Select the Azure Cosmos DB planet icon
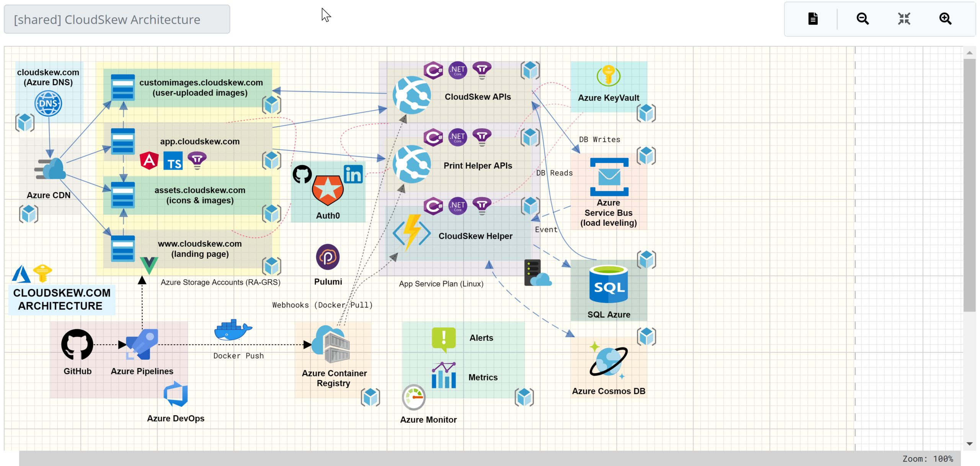The height and width of the screenshot is (466, 980). (x=609, y=361)
